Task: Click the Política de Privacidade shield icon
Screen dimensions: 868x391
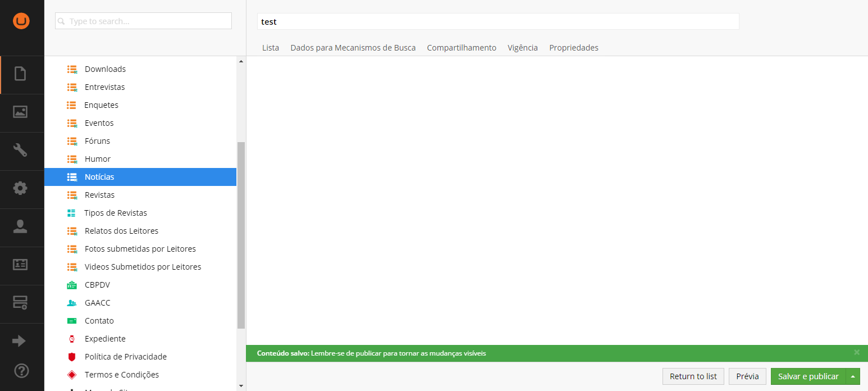Action: 71,357
